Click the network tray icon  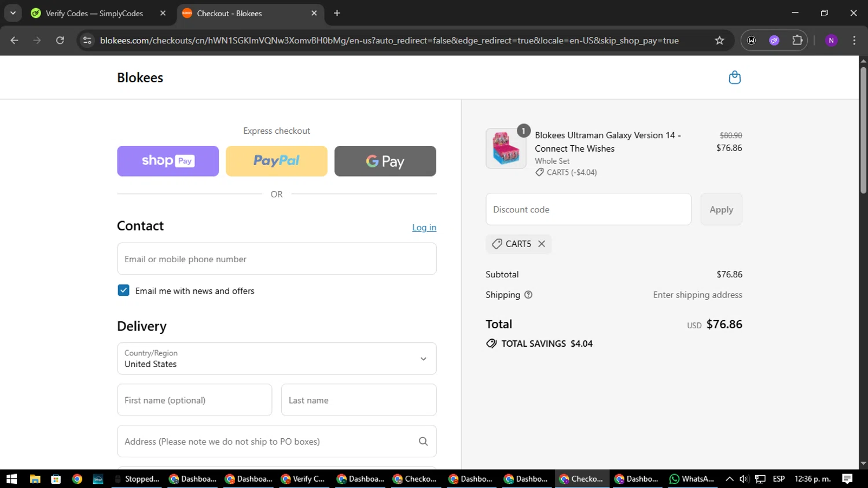[760, 479]
